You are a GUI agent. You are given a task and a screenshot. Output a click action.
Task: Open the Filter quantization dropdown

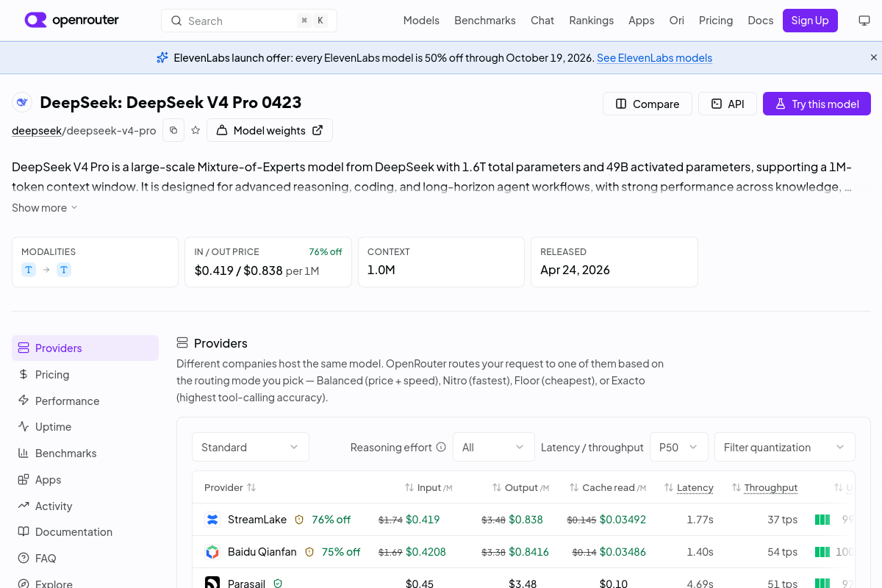(x=785, y=447)
